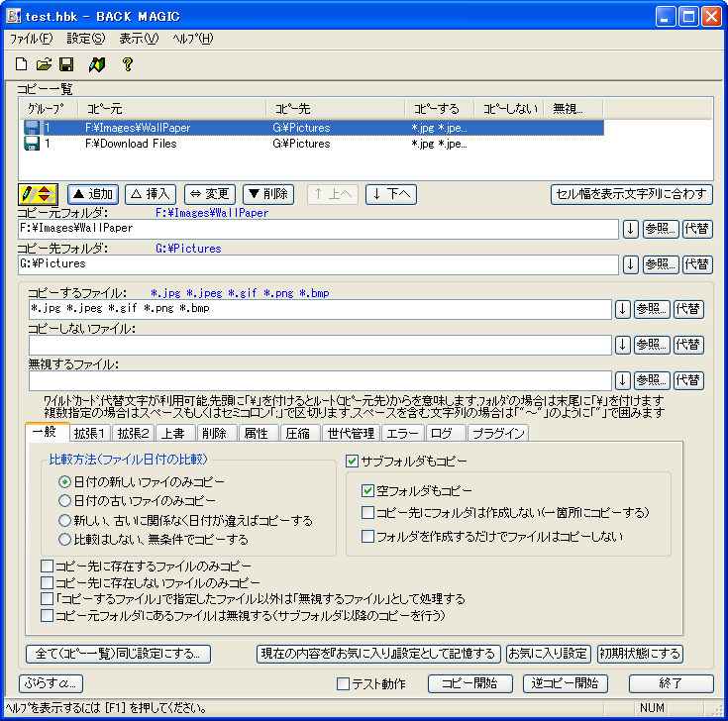
Task: Click 逆コピー開始 button
Action: click(565, 683)
